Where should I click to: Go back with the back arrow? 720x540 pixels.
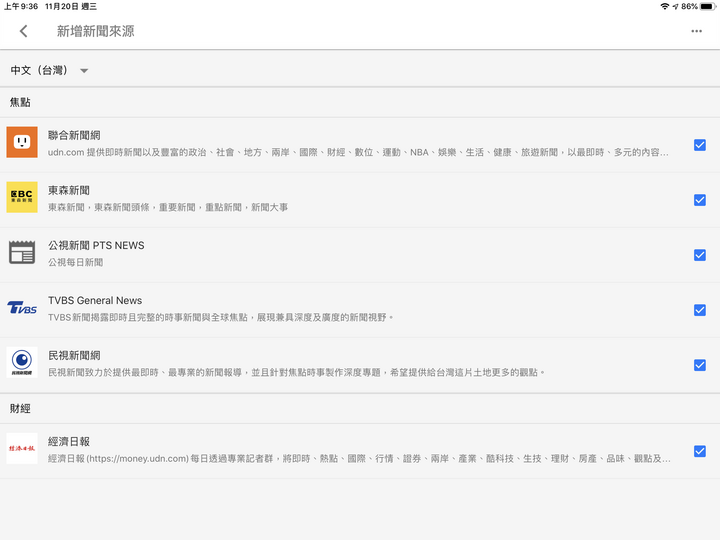[x=24, y=31]
